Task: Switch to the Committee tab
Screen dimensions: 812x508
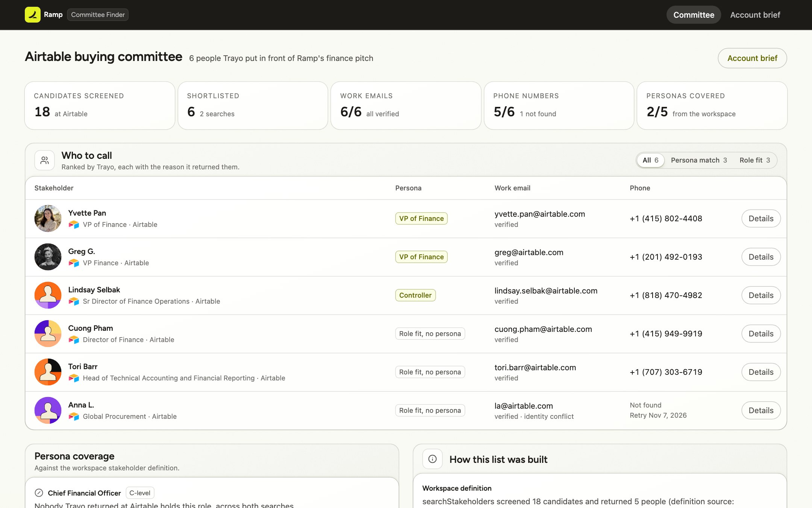Action: (694, 15)
